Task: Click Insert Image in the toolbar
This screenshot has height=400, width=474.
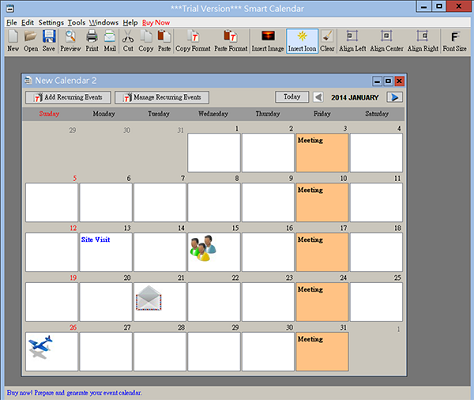Action: (x=268, y=41)
